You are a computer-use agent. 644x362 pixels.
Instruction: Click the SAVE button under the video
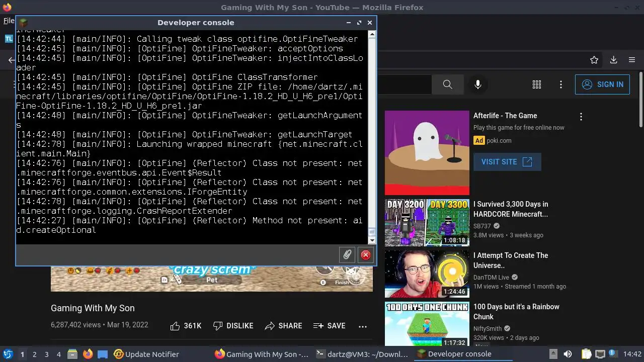click(329, 326)
